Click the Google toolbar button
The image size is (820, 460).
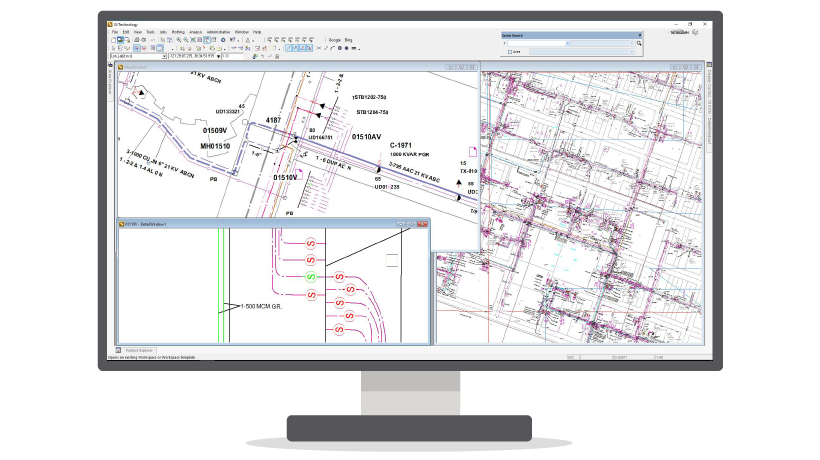(x=334, y=40)
